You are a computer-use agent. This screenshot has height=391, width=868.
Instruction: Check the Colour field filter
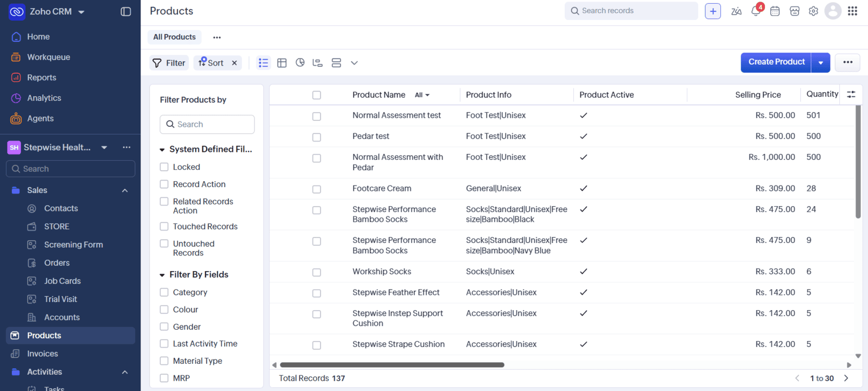click(164, 310)
